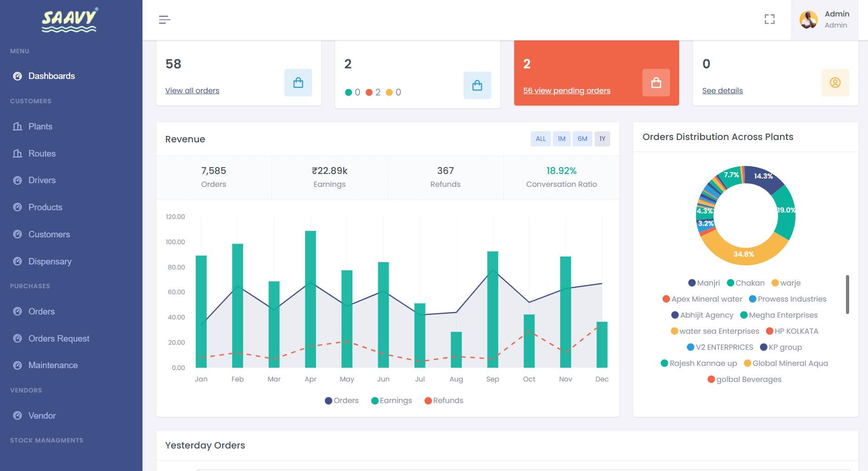Screen dimensions: 868x471
Task: Select the 1M revenue time range
Action: (x=562, y=139)
